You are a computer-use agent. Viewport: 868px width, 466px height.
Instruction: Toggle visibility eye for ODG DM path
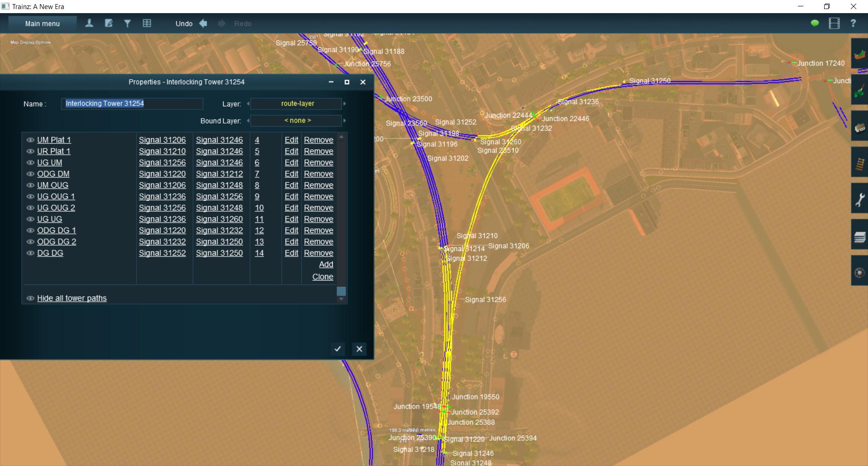(x=30, y=174)
